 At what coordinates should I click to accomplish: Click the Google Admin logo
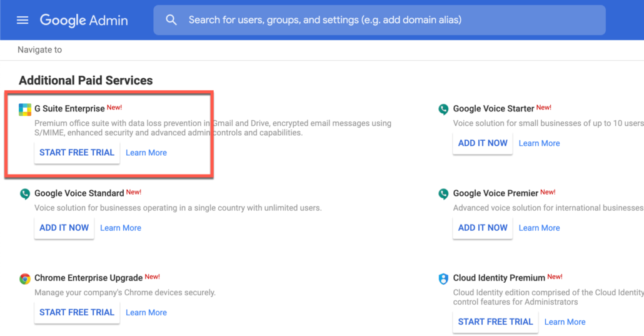click(x=84, y=20)
